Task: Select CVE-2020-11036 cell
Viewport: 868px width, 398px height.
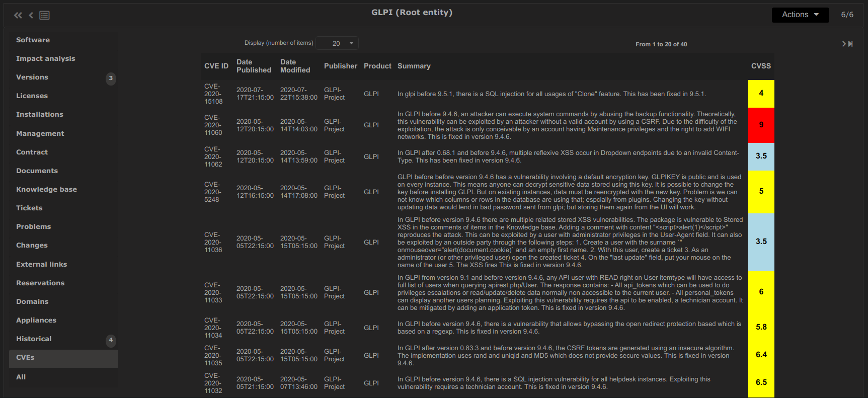Action: (x=213, y=242)
